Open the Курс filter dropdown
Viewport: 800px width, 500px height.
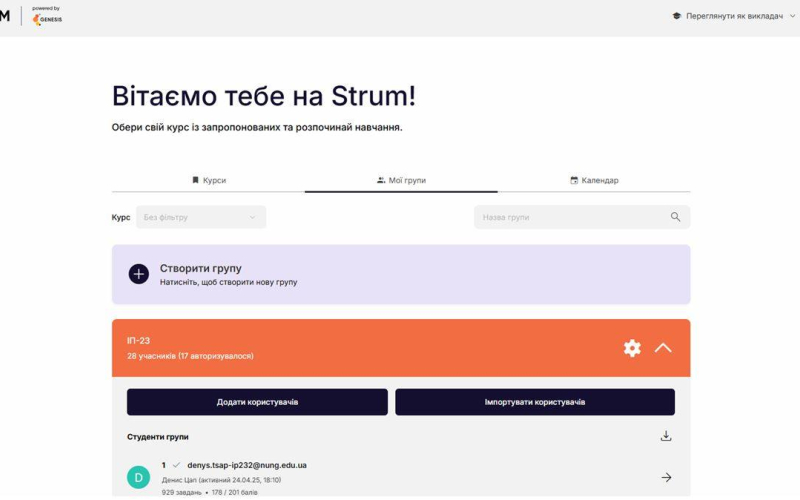[x=201, y=217]
